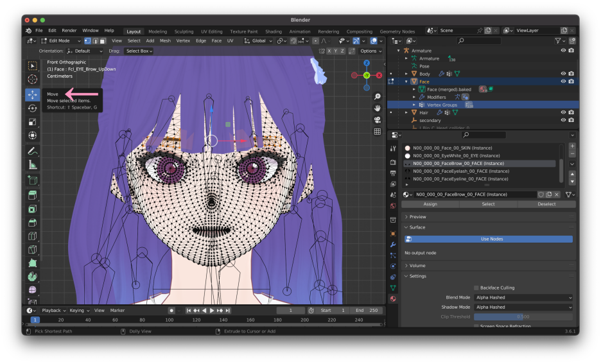Click the timeline play button
The height and width of the screenshot is (364, 601).
(212, 311)
